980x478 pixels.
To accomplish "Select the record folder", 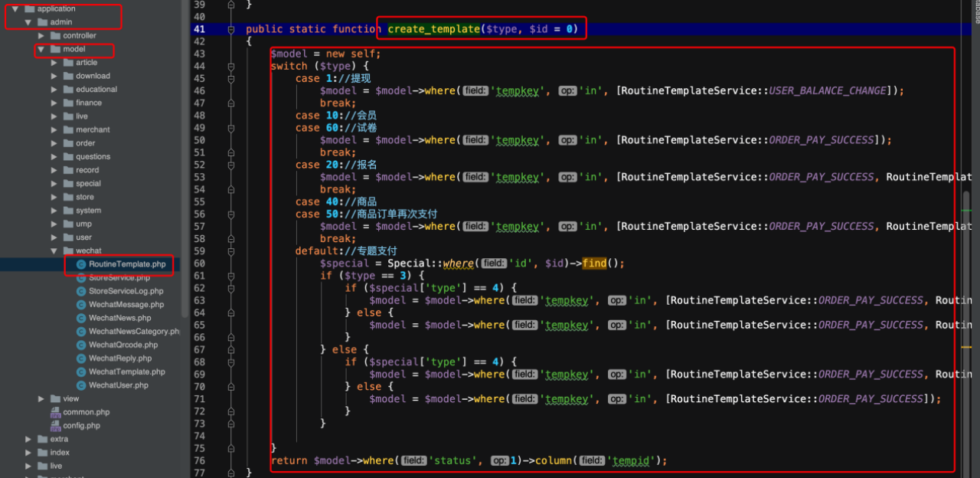I will pos(87,170).
